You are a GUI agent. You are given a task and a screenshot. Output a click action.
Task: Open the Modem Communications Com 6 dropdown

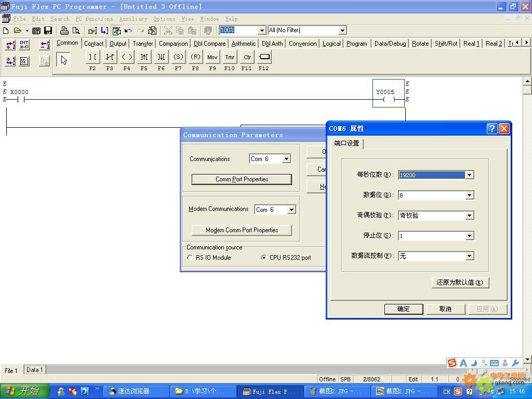(x=292, y=210)
